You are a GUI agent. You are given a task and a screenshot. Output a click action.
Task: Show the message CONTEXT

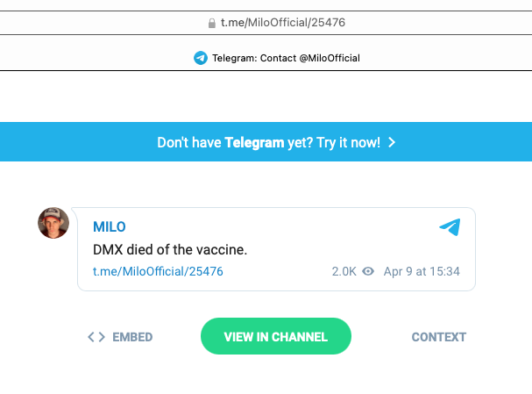tap(438, 337)
